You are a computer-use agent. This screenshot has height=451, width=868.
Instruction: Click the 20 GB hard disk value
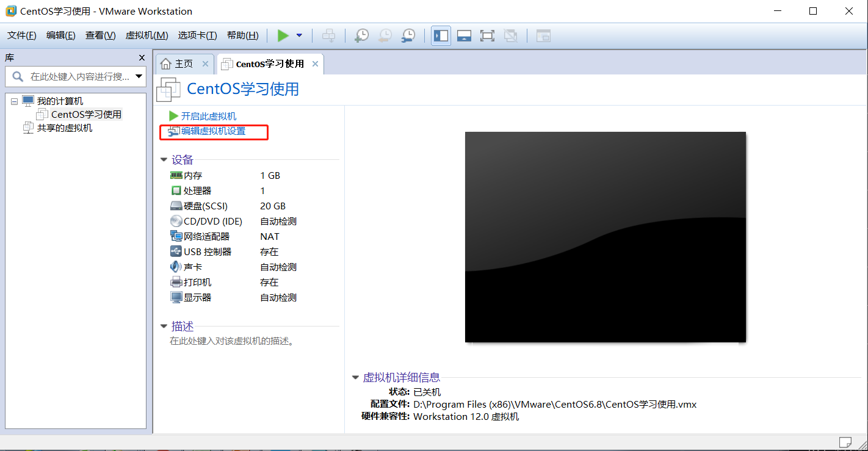273,206
